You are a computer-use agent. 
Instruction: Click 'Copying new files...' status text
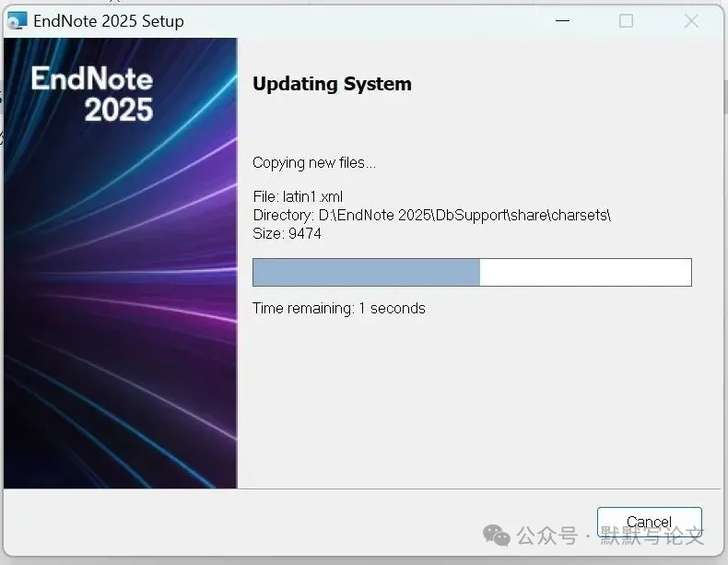(314, 163)
